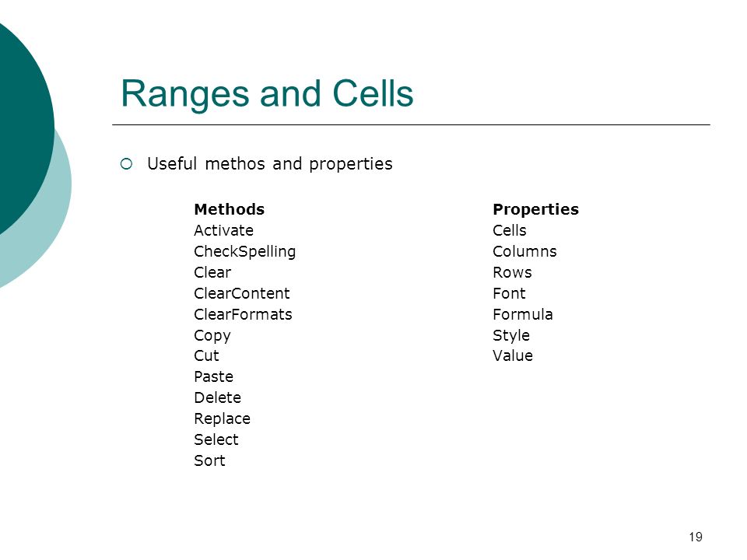Click the Value property entry

[513, 355]
